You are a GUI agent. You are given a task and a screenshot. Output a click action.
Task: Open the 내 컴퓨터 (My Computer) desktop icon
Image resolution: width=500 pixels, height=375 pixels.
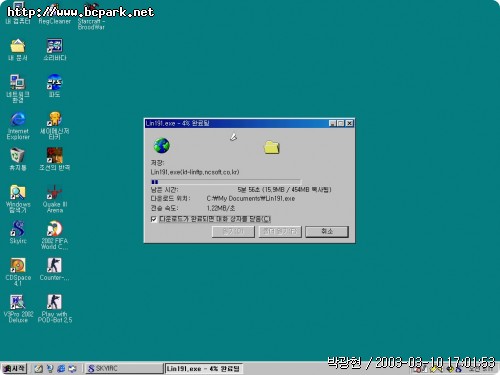pyautogui.click(x=18, y=13)
